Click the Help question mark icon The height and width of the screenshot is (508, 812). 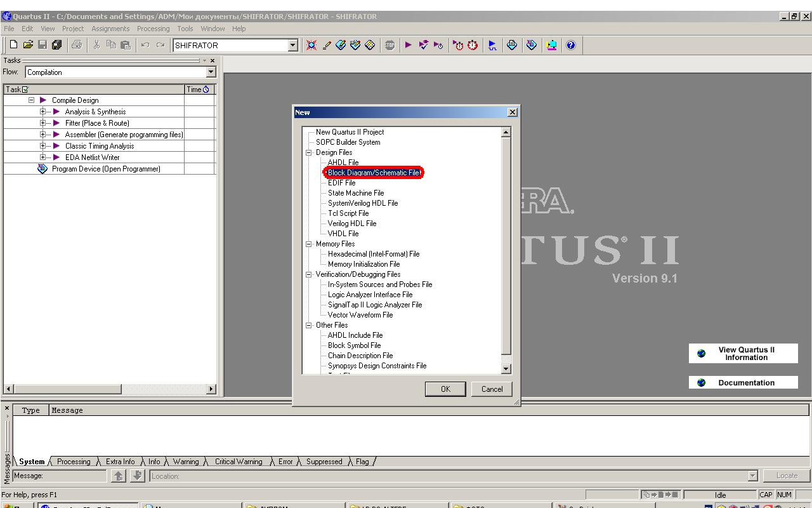[x=571, y=45]
